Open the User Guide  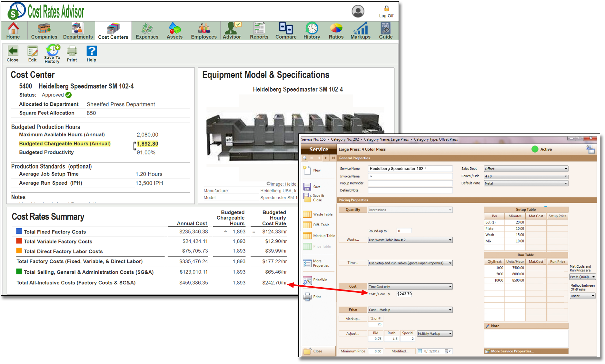click(386, 31)
